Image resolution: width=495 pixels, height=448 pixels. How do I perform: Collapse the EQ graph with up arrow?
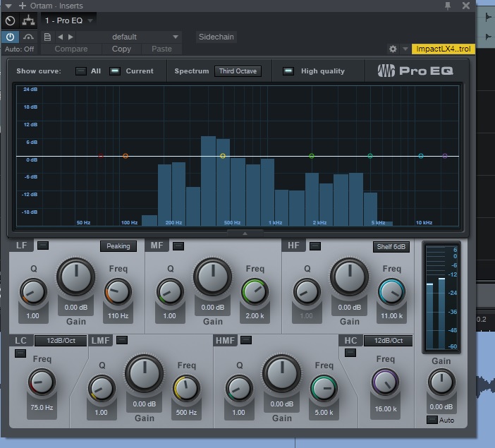point(245,234)
